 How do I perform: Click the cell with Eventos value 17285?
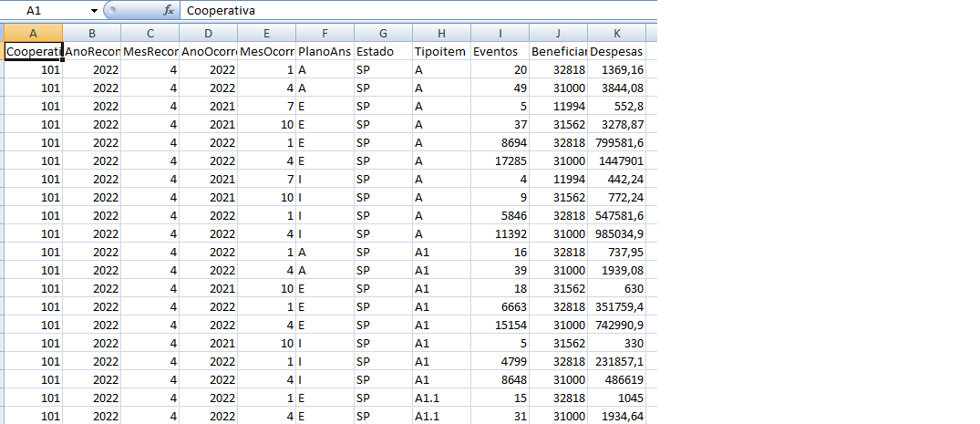(x=500, y=161)
